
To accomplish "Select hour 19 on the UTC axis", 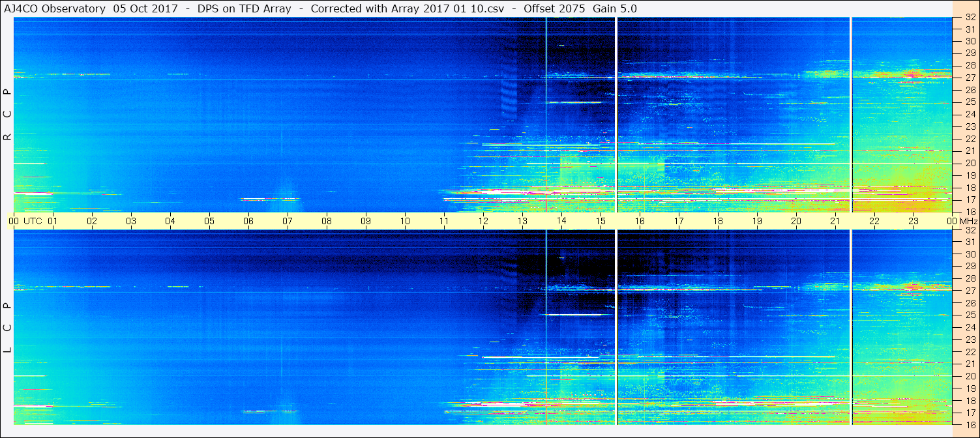I will 757,221.
